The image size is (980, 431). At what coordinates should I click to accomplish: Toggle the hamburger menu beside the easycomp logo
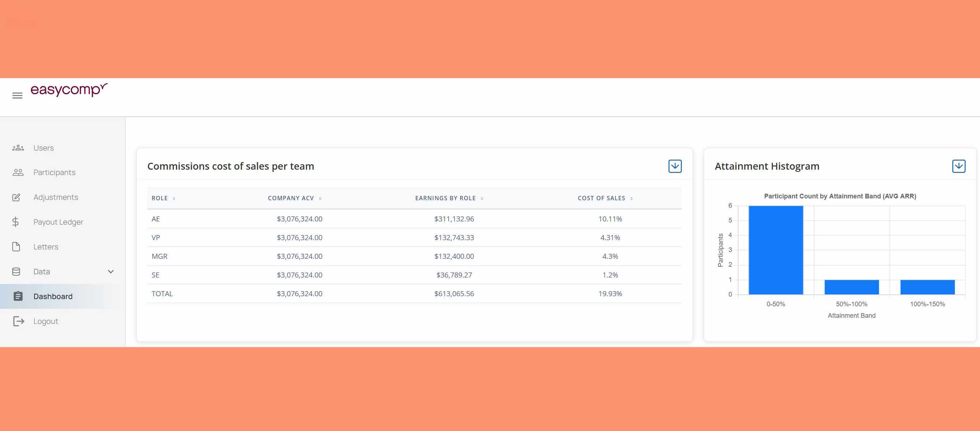tap(17, 95)
